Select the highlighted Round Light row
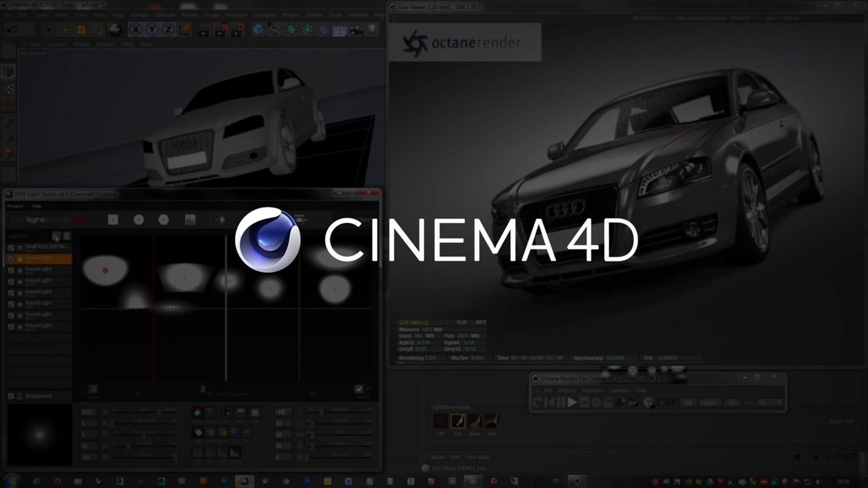The height and width of the screenshot is (488, 868). (x=39, y=259)
